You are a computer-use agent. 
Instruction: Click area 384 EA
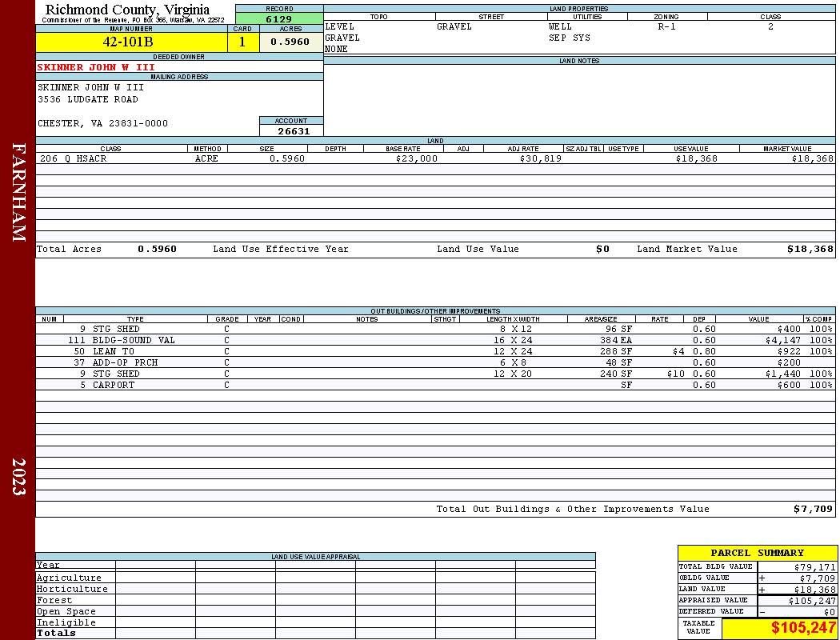pos(616,340)
